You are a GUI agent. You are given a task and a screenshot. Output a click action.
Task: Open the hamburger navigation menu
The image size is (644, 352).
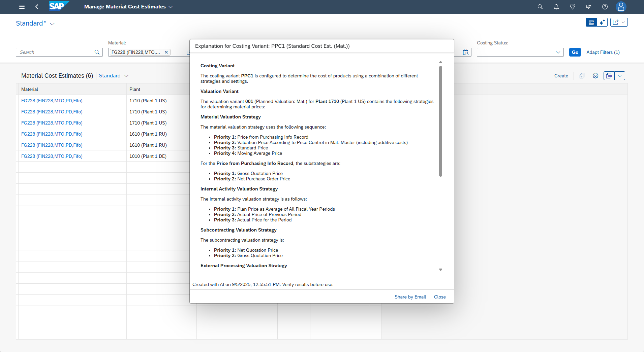[22, 7]
